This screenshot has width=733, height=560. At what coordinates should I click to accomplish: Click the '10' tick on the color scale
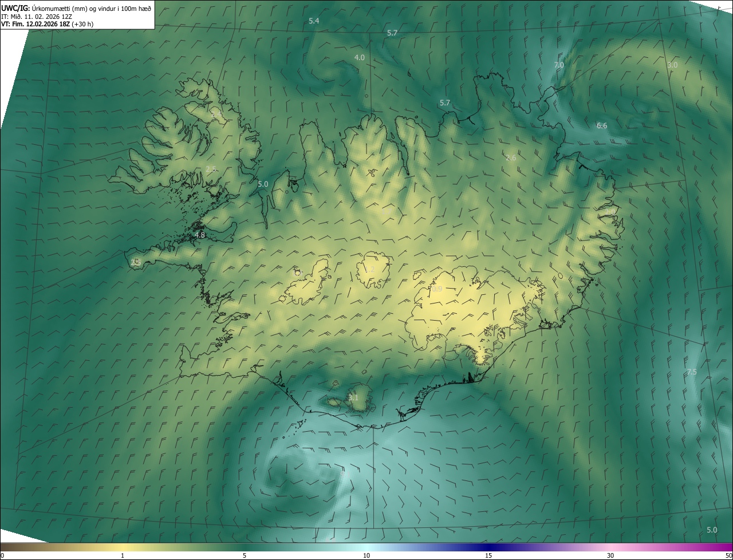coord(366,555)
